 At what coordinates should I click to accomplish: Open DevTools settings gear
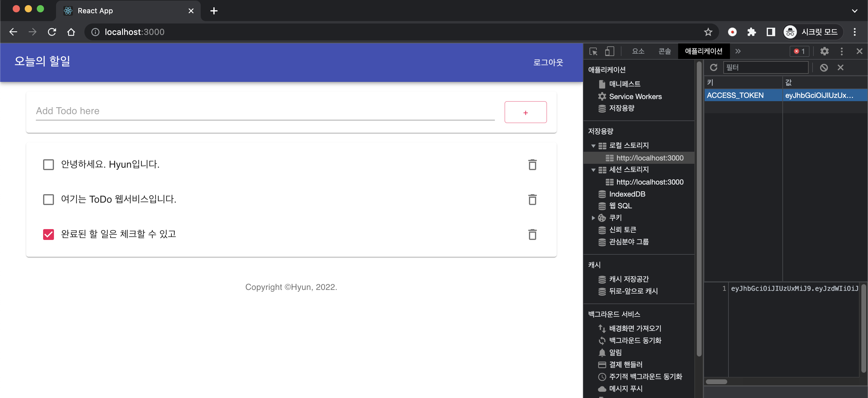(825, 51)
